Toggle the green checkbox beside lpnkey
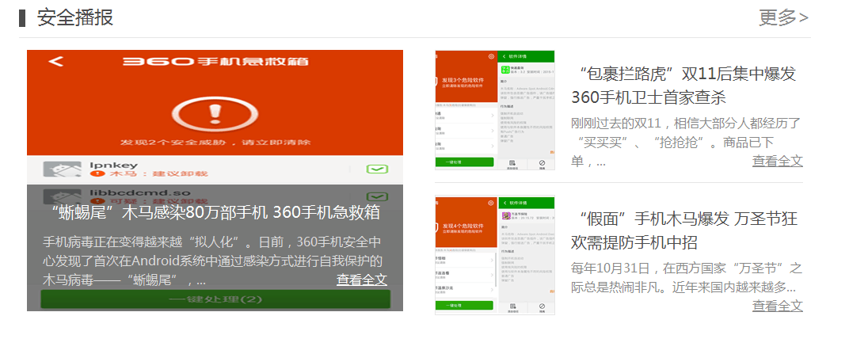868x354 pixels. pyautogui.click(x=377, y=169)
